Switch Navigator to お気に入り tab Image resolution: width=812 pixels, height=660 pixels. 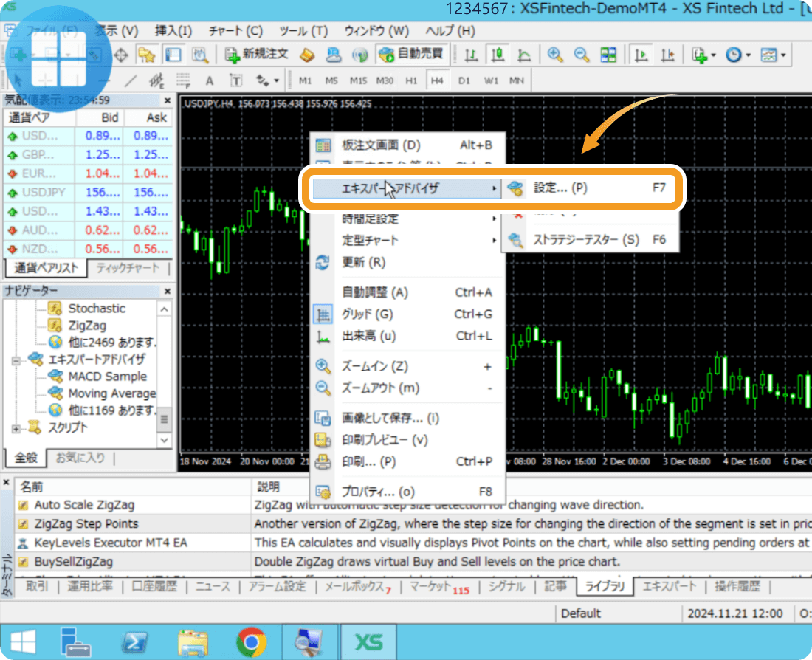[x=80, y=458]
